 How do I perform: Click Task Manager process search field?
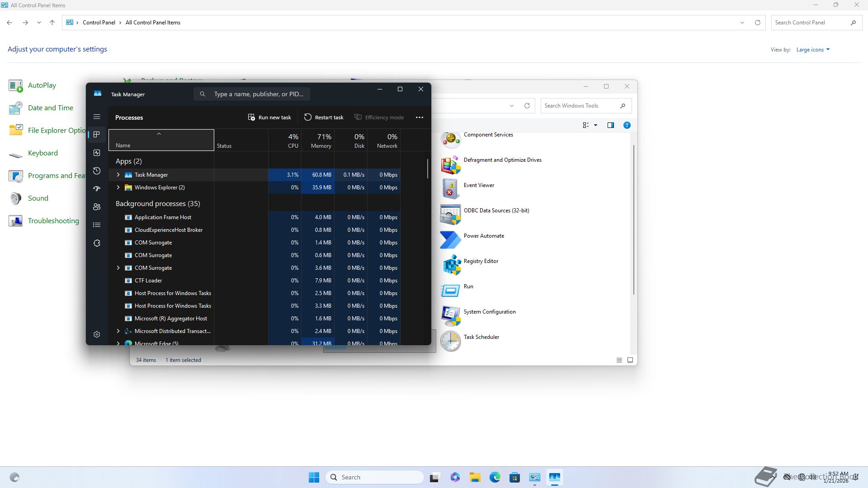point(258,94)
